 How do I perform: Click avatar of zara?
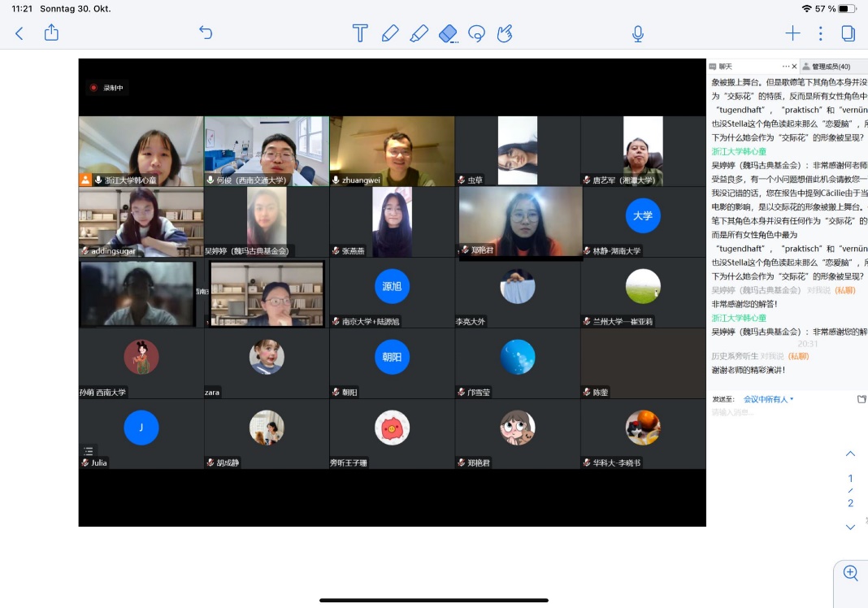(x=267, y=357)
